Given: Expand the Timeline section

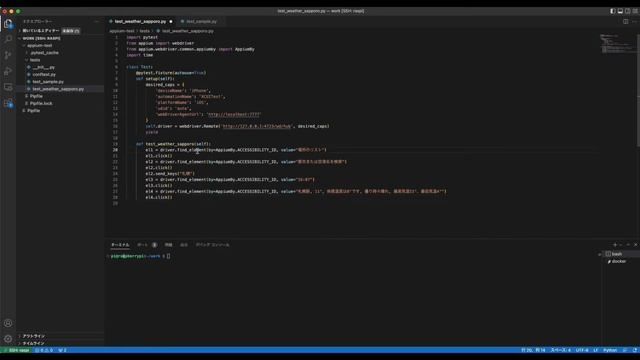Looking at the screenshot, I should 33,343.
